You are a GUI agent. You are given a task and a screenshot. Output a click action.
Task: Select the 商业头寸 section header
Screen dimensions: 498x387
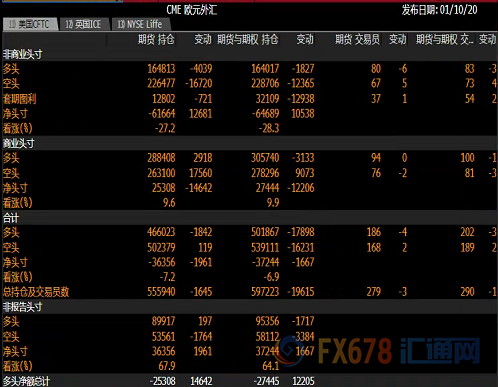19,143
